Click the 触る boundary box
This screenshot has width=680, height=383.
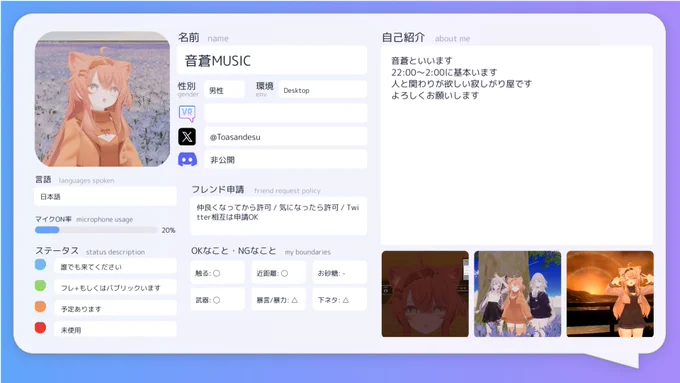(217, 273)
